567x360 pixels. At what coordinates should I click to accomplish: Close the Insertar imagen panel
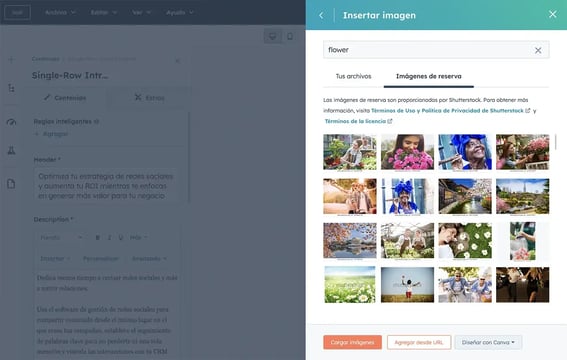coord(553,14)
